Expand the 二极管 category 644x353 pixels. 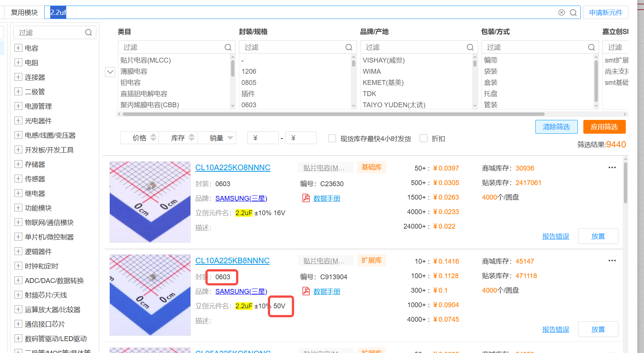[x=18, y=91]
